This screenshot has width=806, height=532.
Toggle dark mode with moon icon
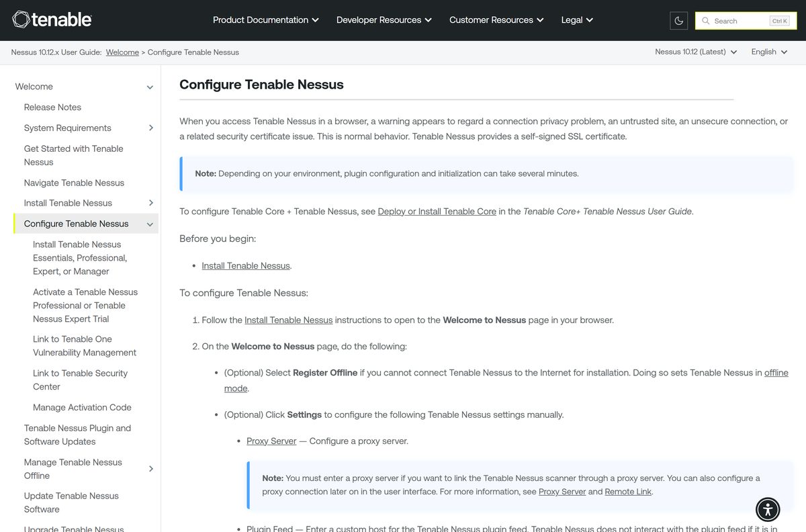click(x=679, y=21)
